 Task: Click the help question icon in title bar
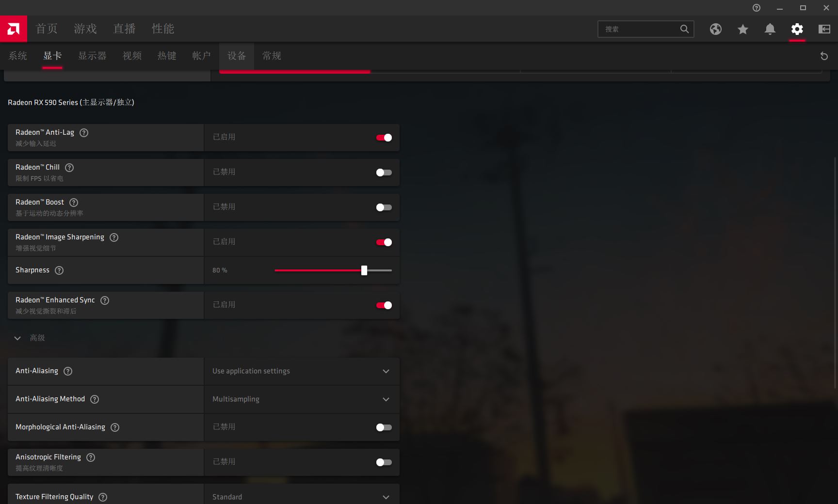tap(757, 8)
